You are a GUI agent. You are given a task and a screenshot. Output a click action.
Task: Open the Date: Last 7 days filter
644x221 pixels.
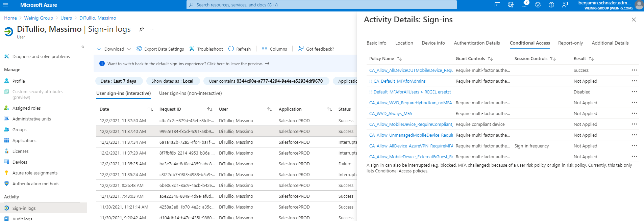tap(119, 81)
